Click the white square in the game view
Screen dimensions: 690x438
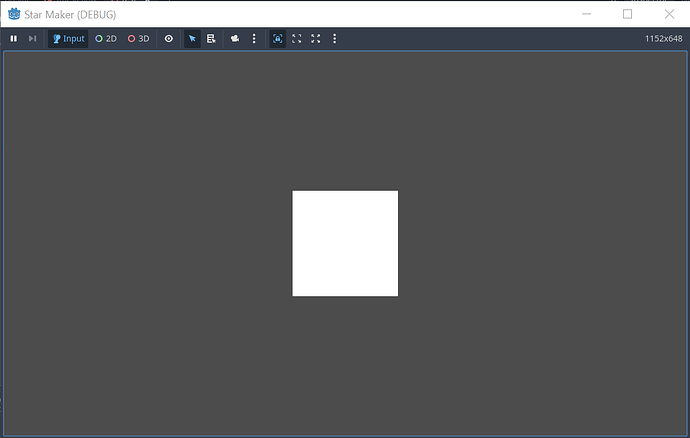coord(345,243)
